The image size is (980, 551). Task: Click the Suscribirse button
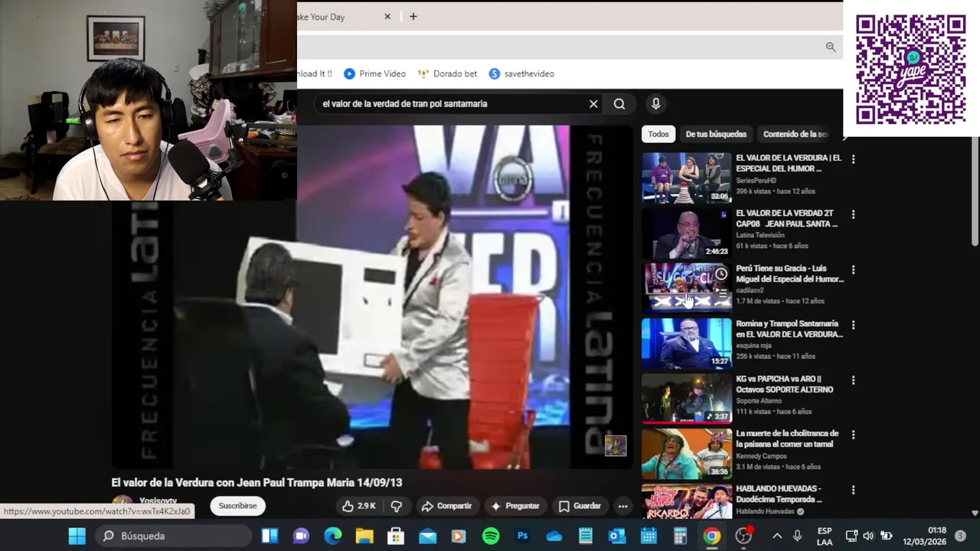(237, 506)
